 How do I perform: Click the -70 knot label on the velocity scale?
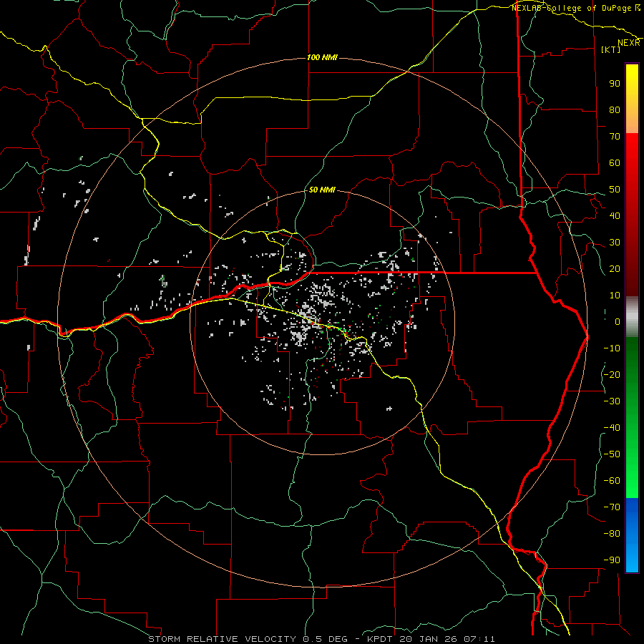[612, 507]
